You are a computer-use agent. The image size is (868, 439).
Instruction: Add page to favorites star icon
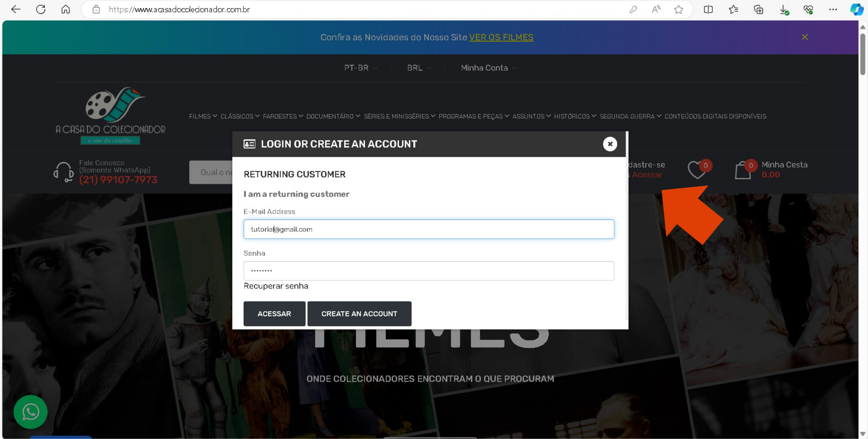coord(679,9)
